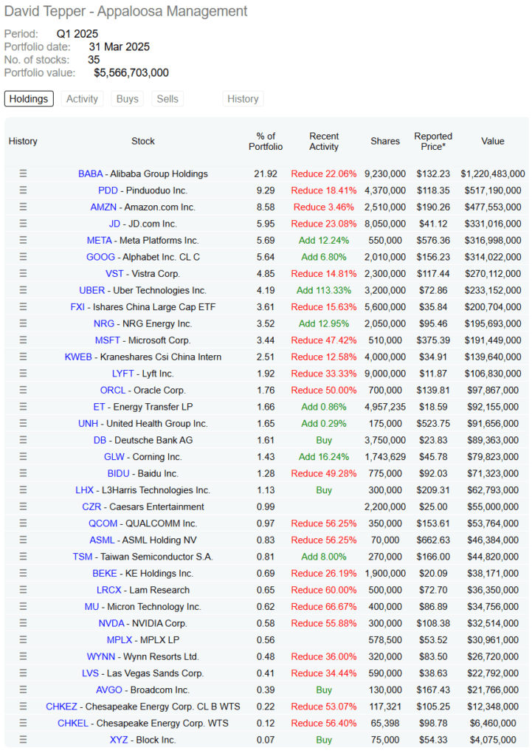Open history icon for NVDA row
The width and height of the screenshot is (532, 756).
[23, 623]
